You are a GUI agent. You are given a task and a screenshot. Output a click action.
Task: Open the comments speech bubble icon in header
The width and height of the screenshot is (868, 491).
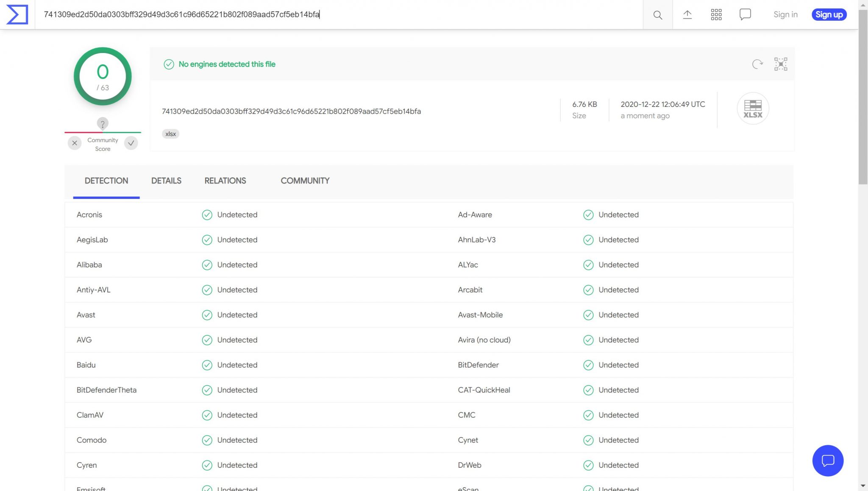click(x=745, y=14)
